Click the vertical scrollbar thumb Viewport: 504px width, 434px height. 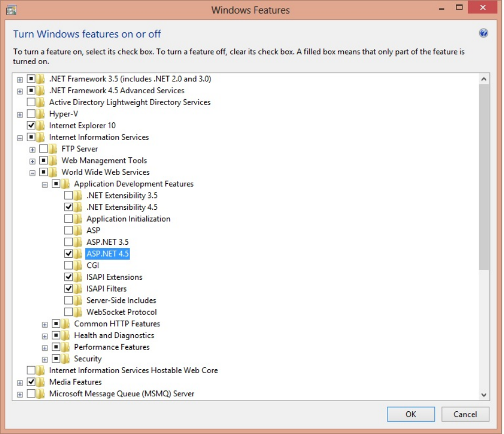coord(483,177)
